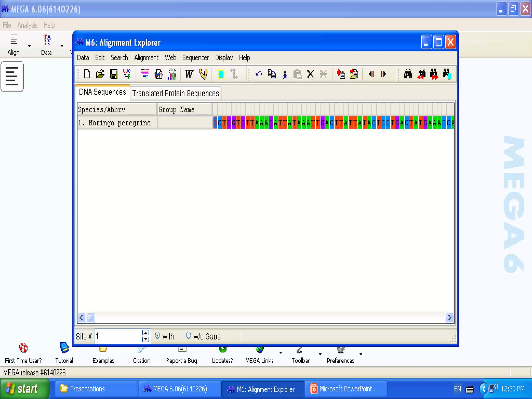
Task: Select the 'w/o Gaps' radio button
Action: [x=189, y=336]
